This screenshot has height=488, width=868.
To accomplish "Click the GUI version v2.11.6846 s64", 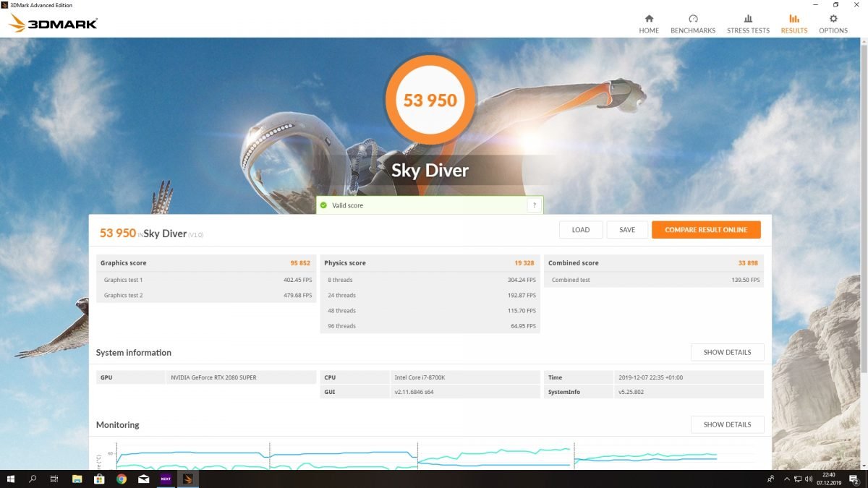I will [414, 392].
